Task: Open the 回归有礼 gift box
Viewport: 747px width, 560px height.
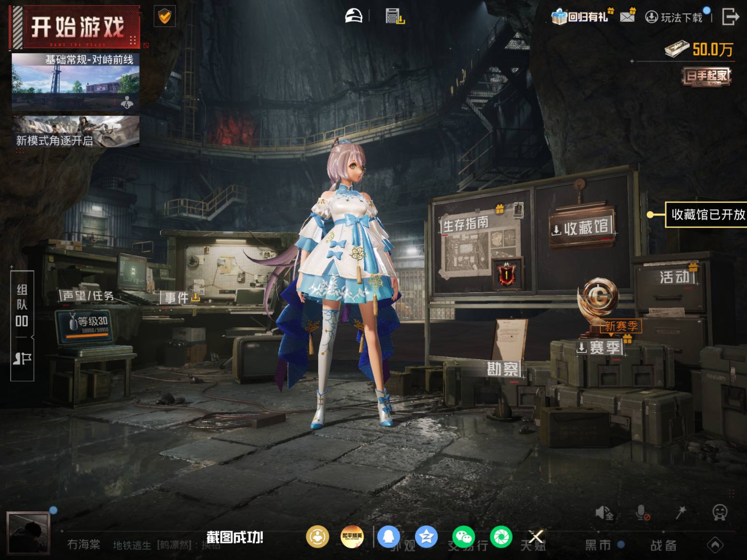Action: 581,17
